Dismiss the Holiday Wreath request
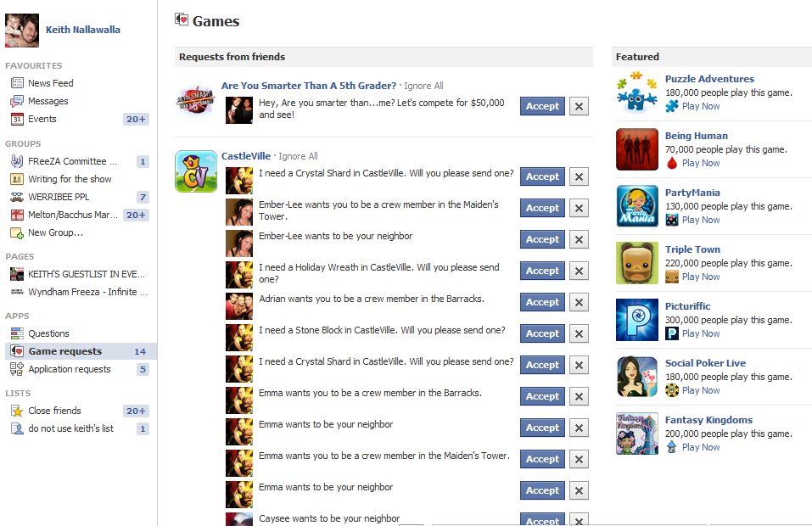 click(579, 271)
